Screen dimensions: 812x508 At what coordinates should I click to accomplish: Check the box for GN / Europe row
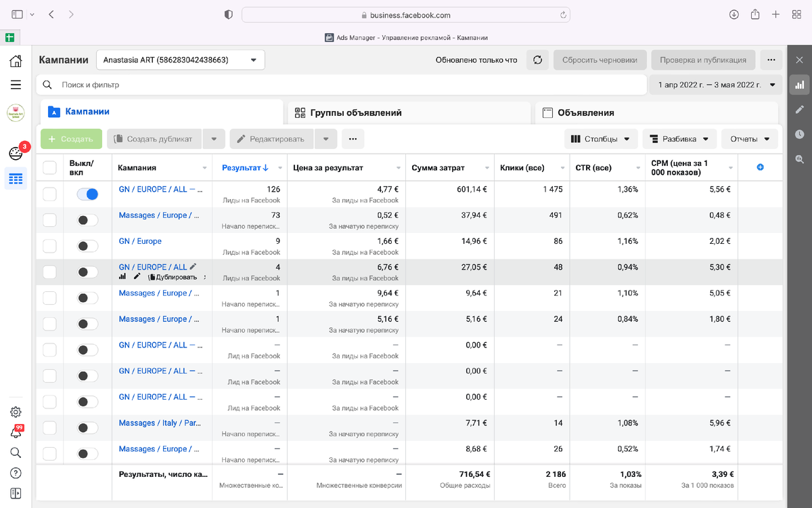(49, 246)
